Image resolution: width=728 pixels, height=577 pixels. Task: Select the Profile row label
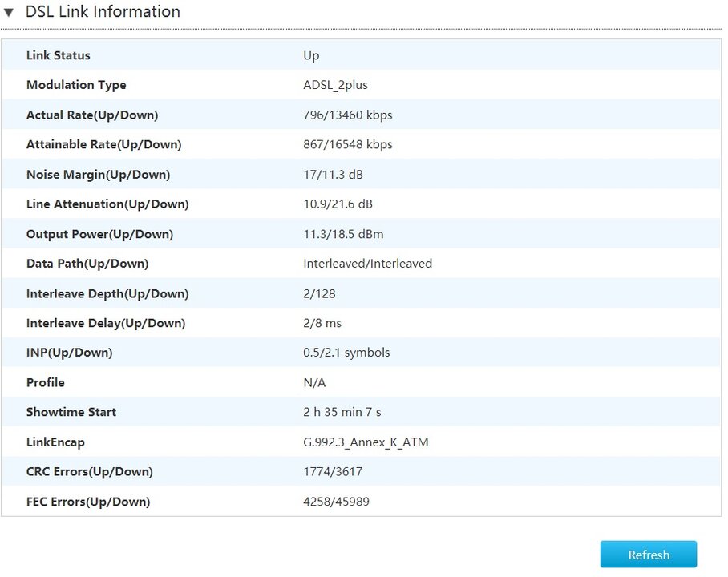46,382
